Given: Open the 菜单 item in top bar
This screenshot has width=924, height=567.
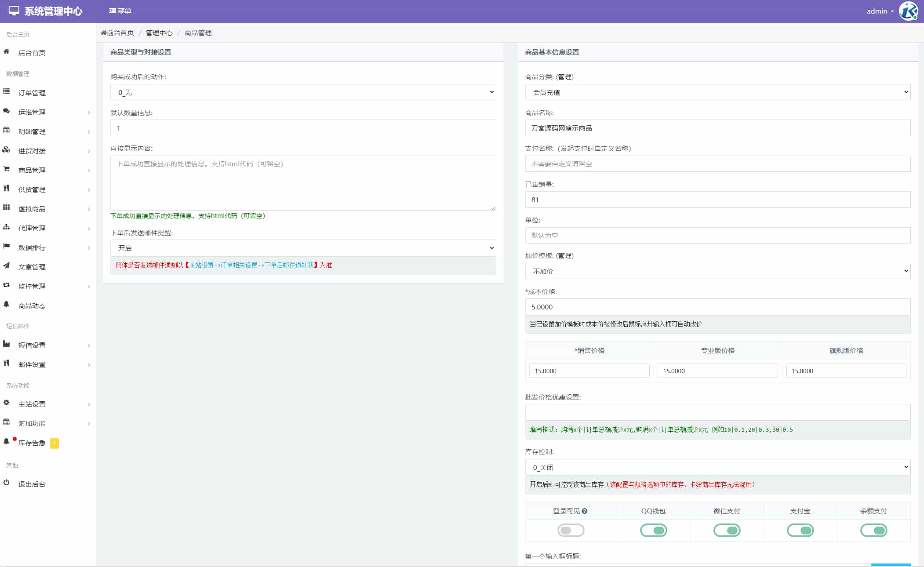Looking at the screenshot, I should pyautogui.click(x=120, y=11).
